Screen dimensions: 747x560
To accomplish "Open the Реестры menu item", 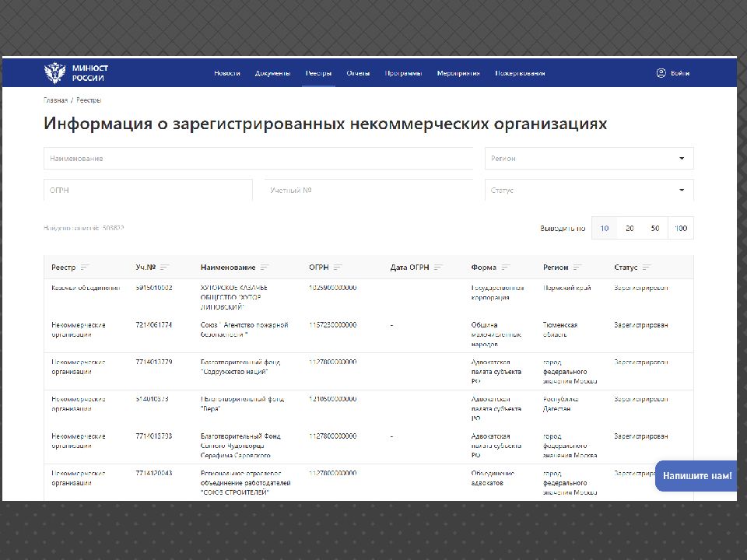I will (318, 73).
